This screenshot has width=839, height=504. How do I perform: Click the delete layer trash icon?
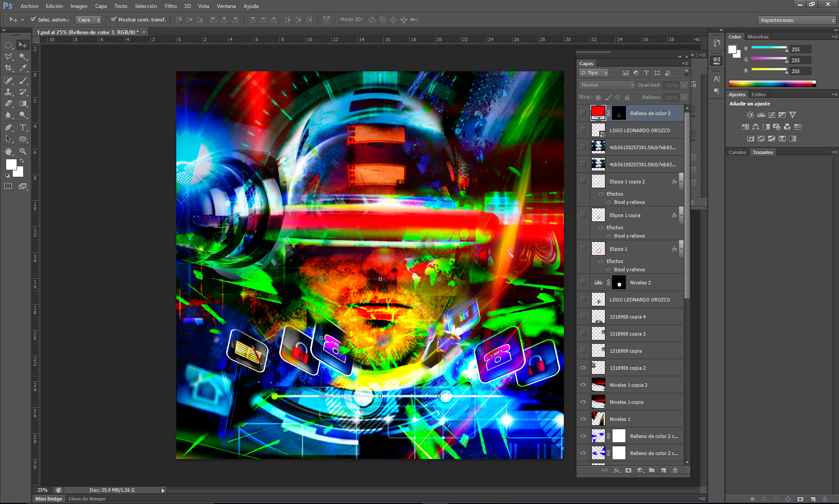pyautogui.click(x=675, y=470)
